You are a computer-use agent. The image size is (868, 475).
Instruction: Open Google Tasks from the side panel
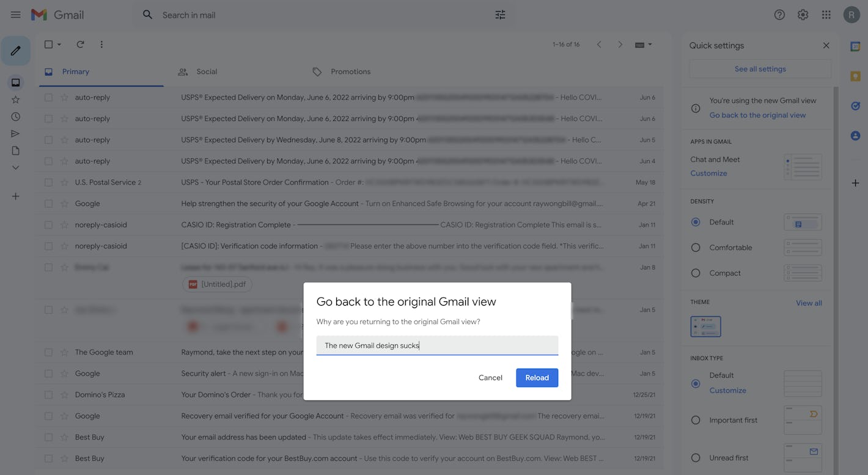tap(855, 105)
